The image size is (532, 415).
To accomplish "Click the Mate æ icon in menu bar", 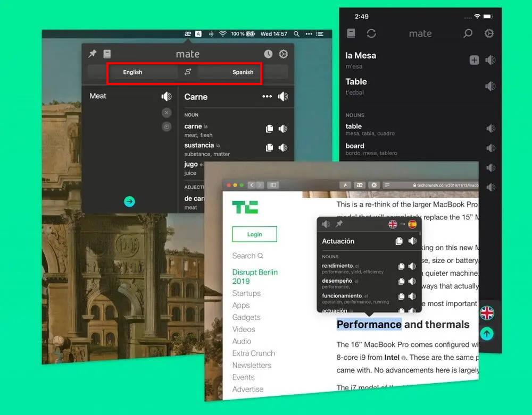I will (x=188, y=34).
